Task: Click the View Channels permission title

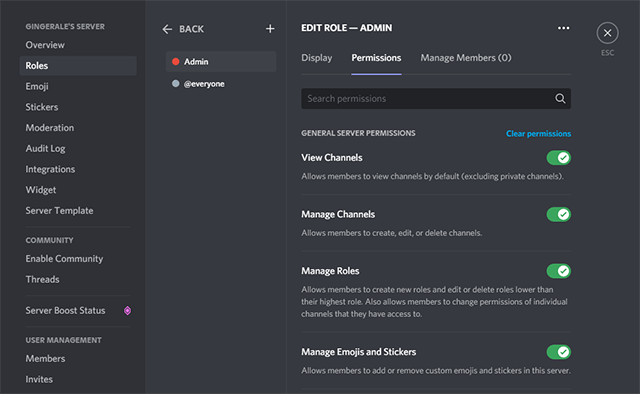Action: 332,158
